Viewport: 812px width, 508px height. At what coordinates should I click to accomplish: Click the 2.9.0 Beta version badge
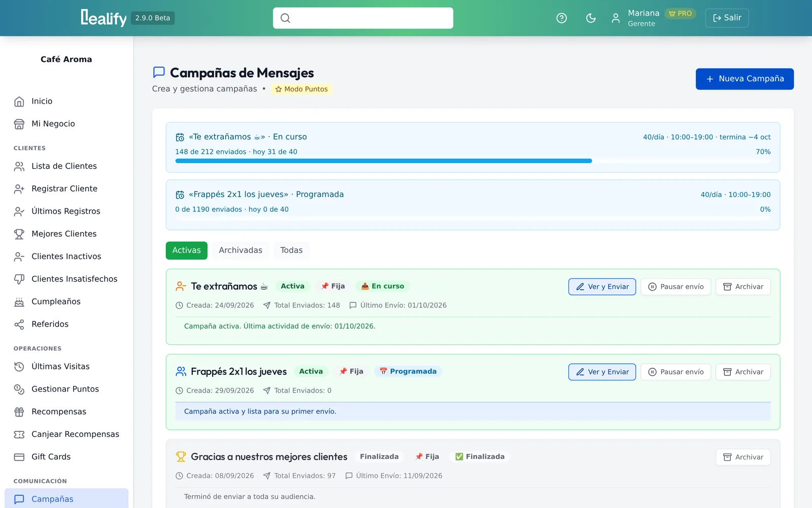[153, 18]
